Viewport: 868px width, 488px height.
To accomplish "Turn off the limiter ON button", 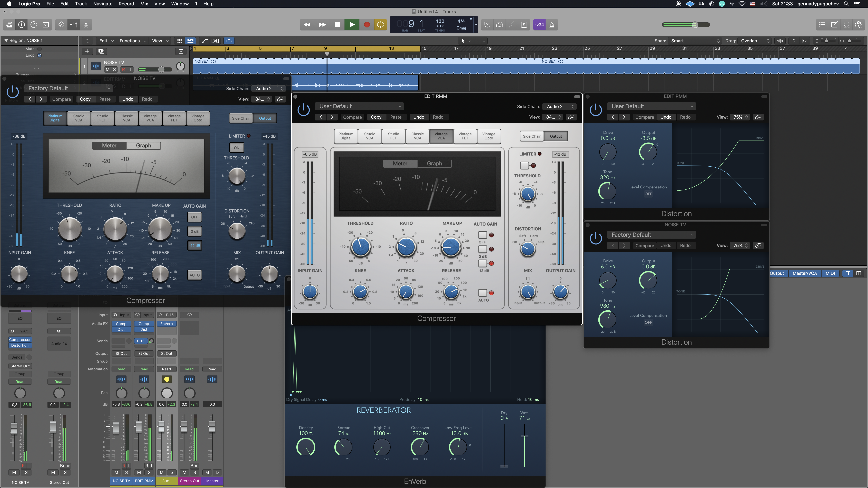I will [236, 148].
